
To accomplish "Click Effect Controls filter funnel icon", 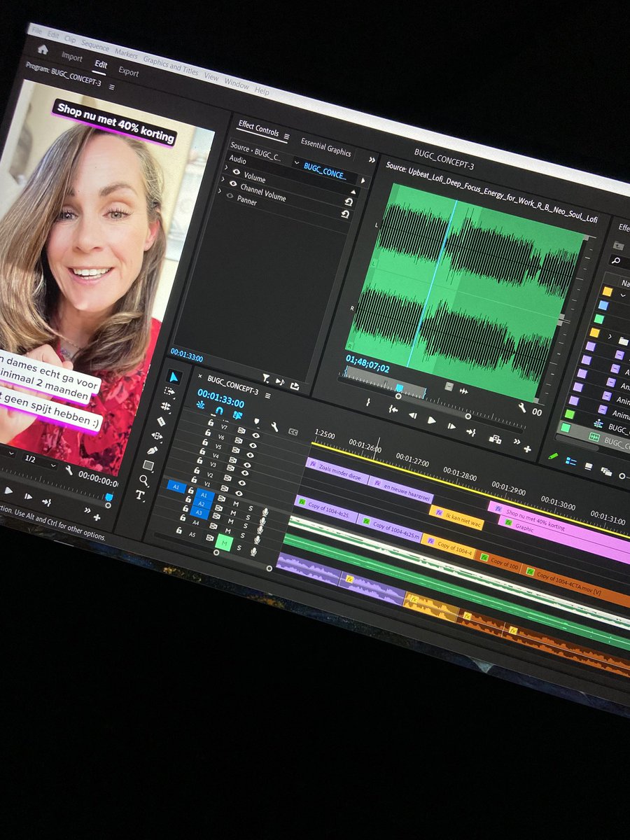I will point(266,378).
